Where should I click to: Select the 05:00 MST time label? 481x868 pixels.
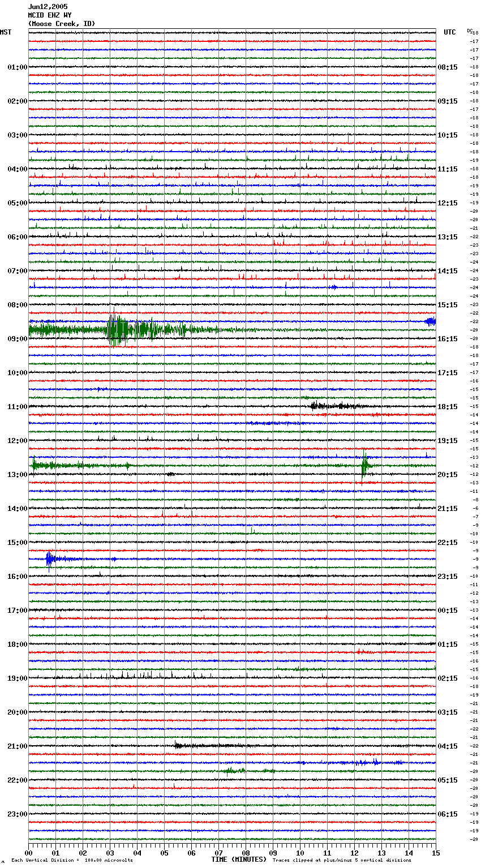[x=17, y=203]
